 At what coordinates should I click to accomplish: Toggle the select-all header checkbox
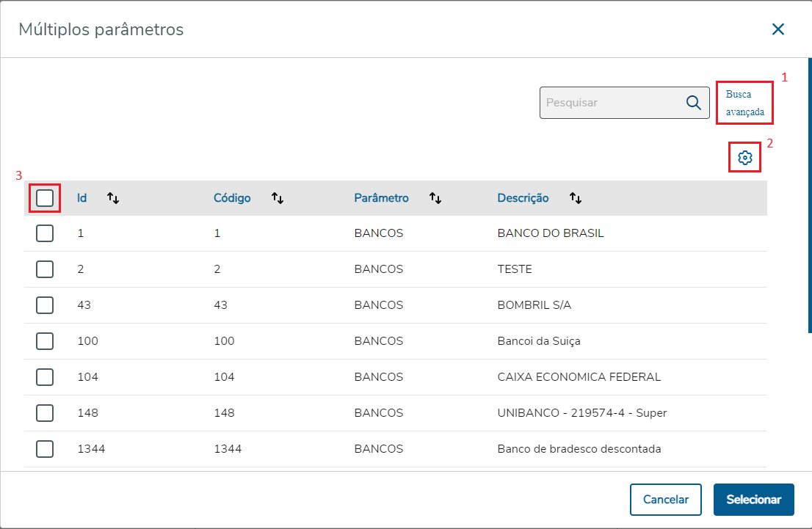[45, 198]
